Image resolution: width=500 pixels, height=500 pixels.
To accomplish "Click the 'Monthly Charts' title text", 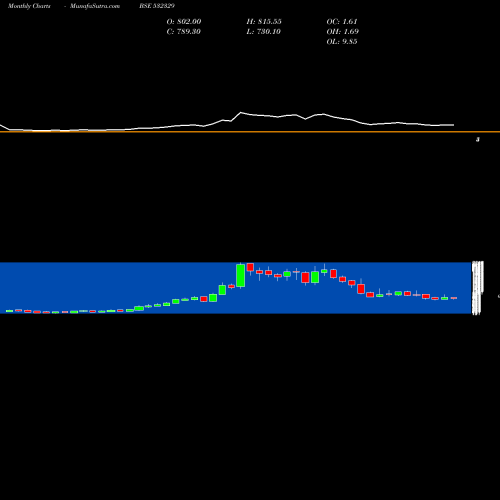I will 29,6.
